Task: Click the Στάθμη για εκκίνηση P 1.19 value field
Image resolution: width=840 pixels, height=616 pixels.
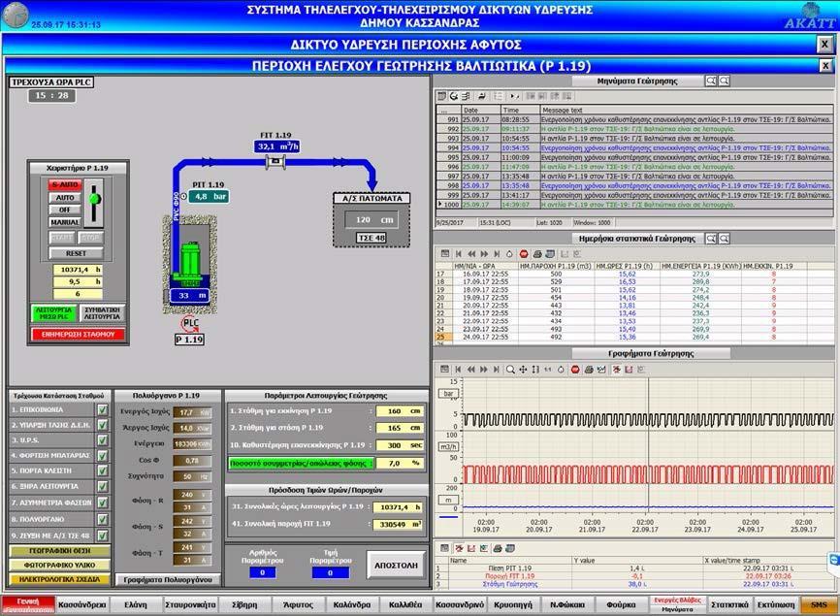Action: tap(399, 411)
